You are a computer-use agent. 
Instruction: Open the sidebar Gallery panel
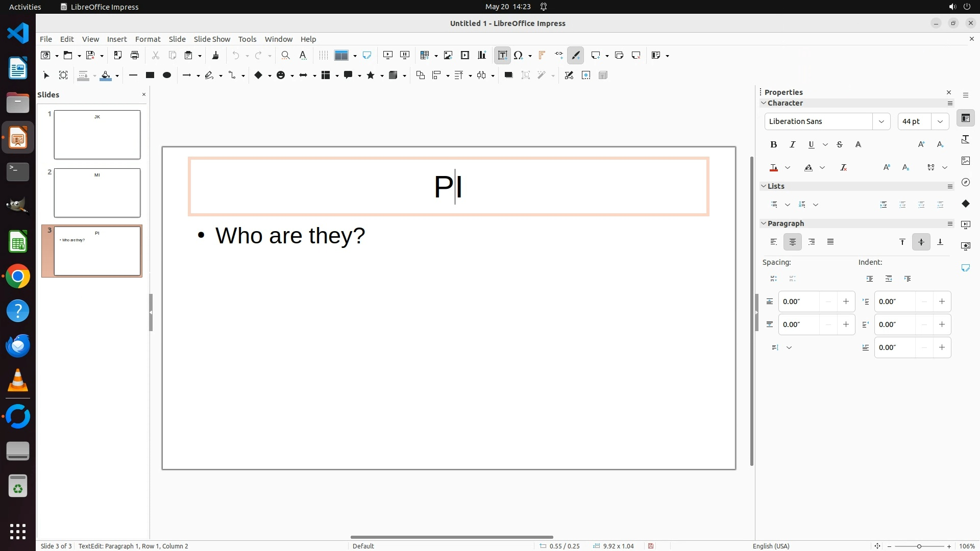[965, 161]
